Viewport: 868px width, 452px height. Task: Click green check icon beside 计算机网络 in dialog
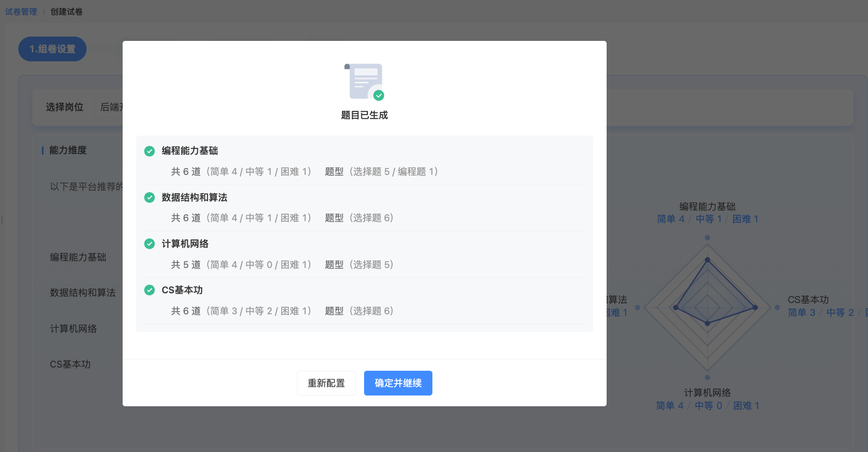tap(150, 244)
